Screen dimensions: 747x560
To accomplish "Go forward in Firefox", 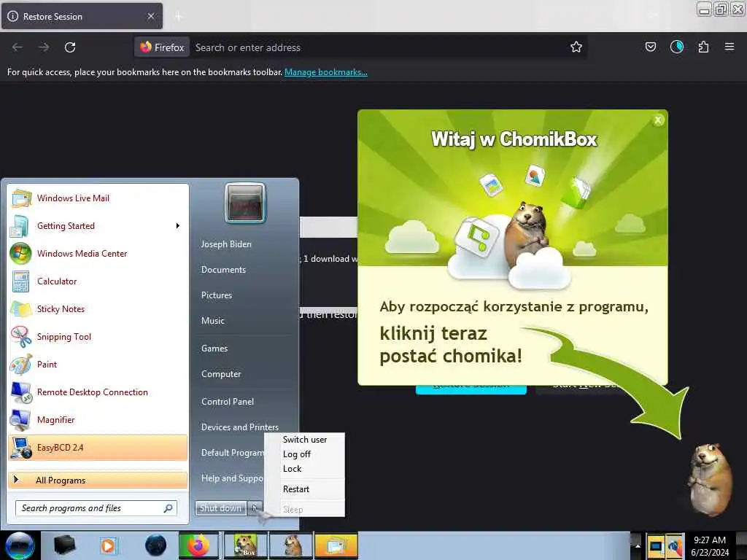I will [44, 47].
